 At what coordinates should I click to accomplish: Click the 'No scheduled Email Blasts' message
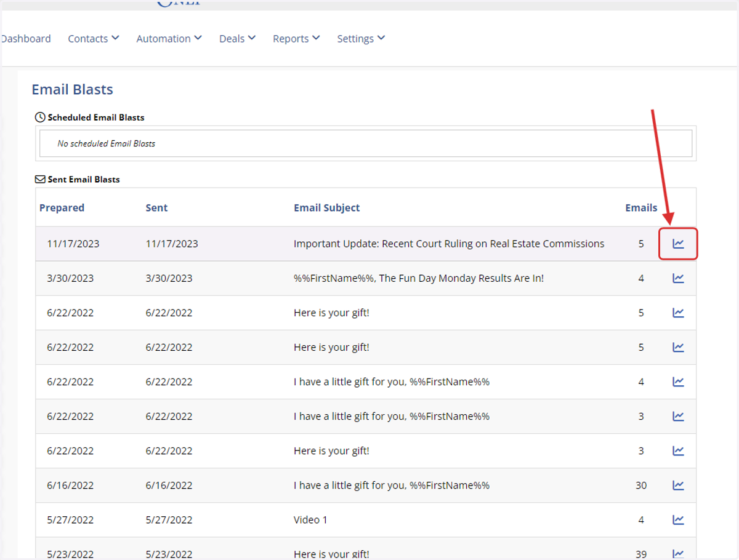[106, 143]
